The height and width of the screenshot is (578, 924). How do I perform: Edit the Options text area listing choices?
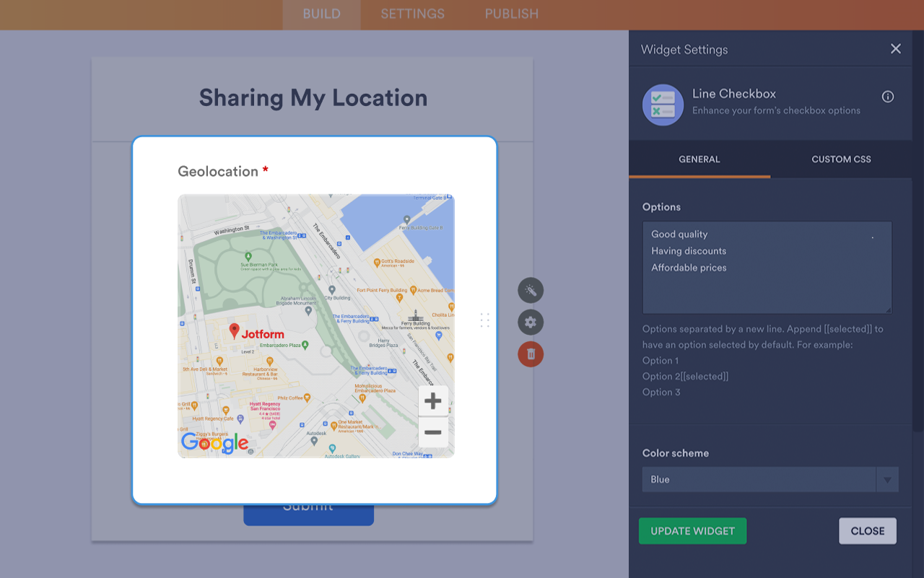pyautogui.click(x=767, y=268)
